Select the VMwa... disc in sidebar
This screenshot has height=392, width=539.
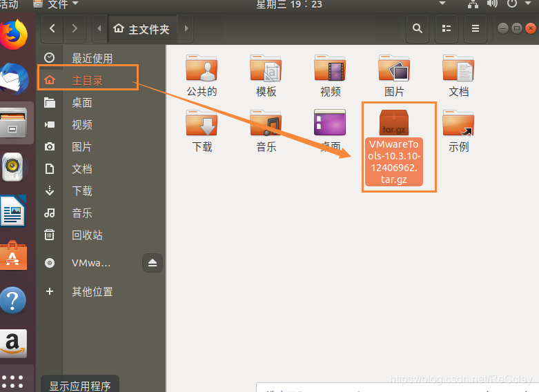click(x=90, y=263)
